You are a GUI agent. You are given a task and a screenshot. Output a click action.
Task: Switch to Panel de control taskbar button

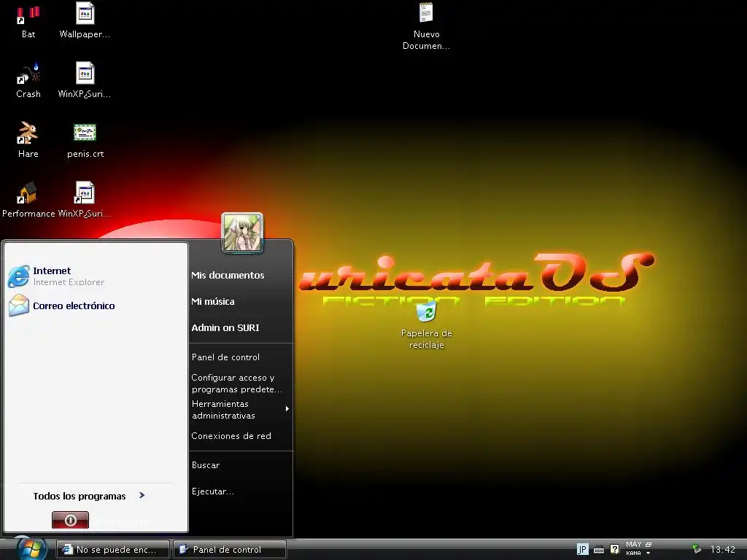click(x=230, y=550)
